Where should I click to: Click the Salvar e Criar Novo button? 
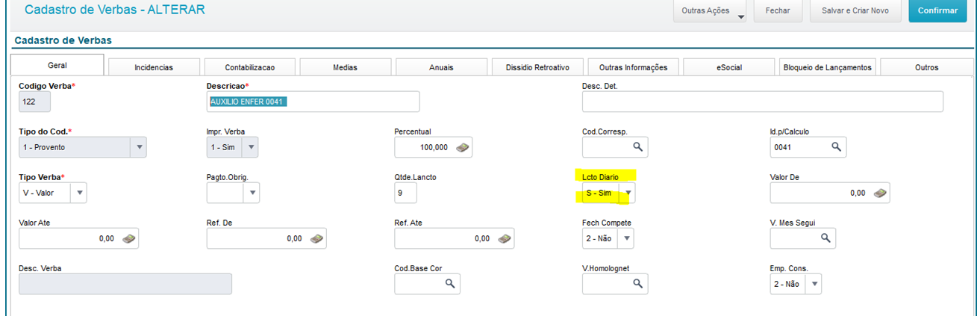pos(855,11)
